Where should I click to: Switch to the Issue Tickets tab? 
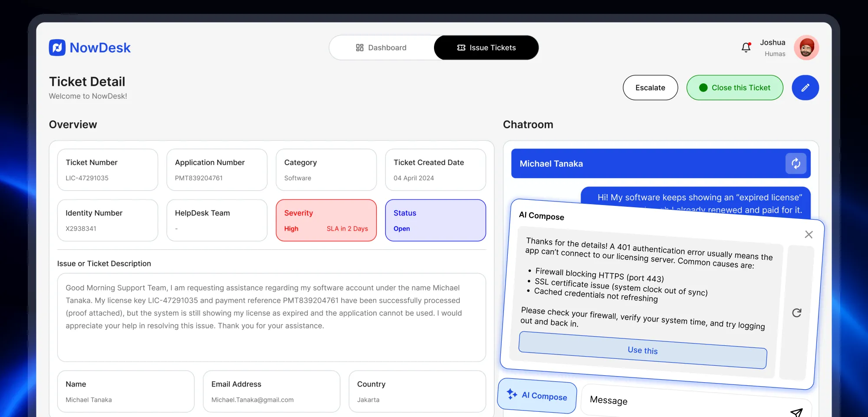coord(486,48)
